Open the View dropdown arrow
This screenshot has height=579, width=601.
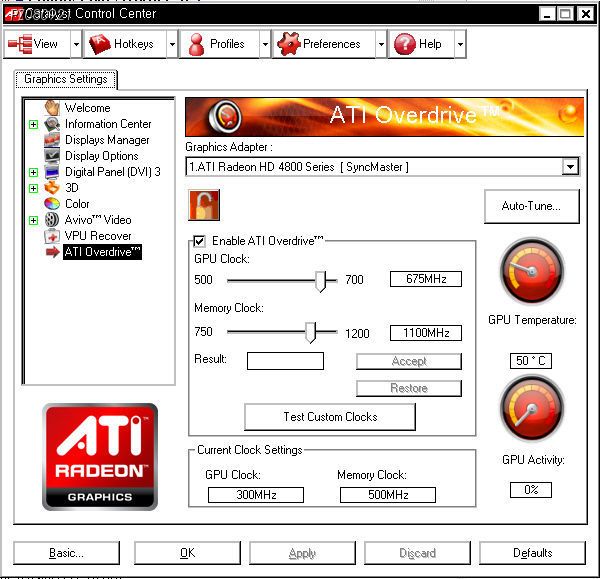click(x=76, y=44)
